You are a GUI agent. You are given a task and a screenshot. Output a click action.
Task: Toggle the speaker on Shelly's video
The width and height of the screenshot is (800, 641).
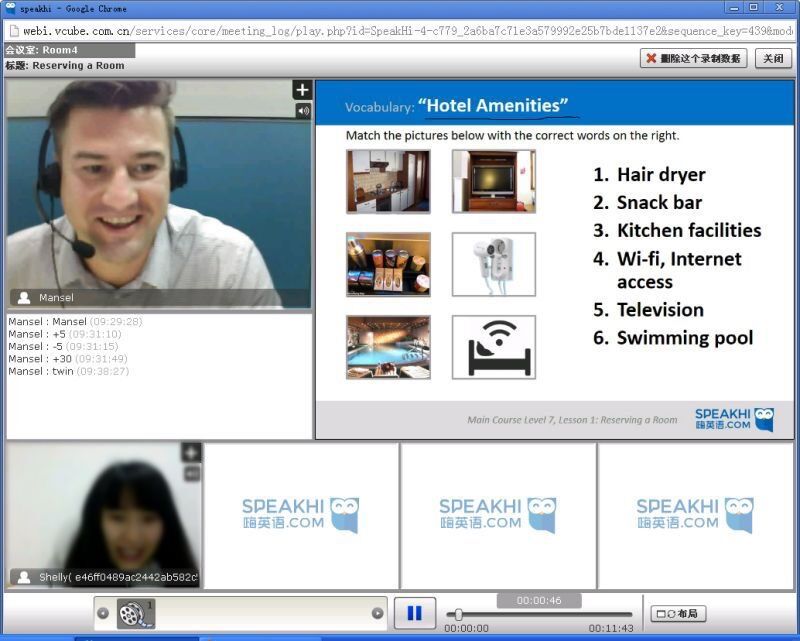pos(191,473)
